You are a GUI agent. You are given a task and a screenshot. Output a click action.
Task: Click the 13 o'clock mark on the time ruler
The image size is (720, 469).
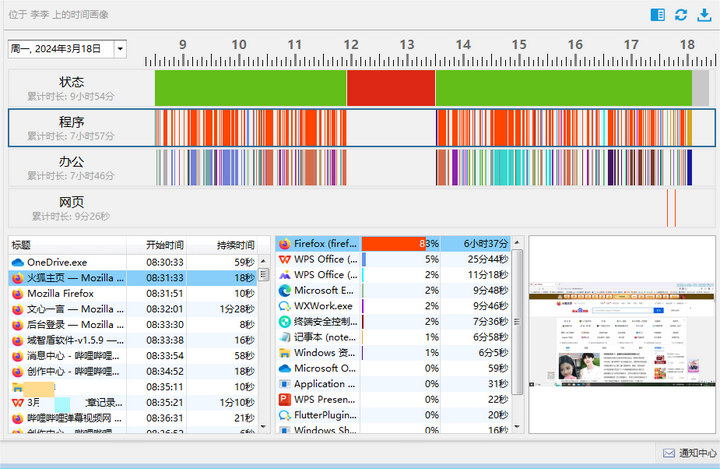pos(407,45)
